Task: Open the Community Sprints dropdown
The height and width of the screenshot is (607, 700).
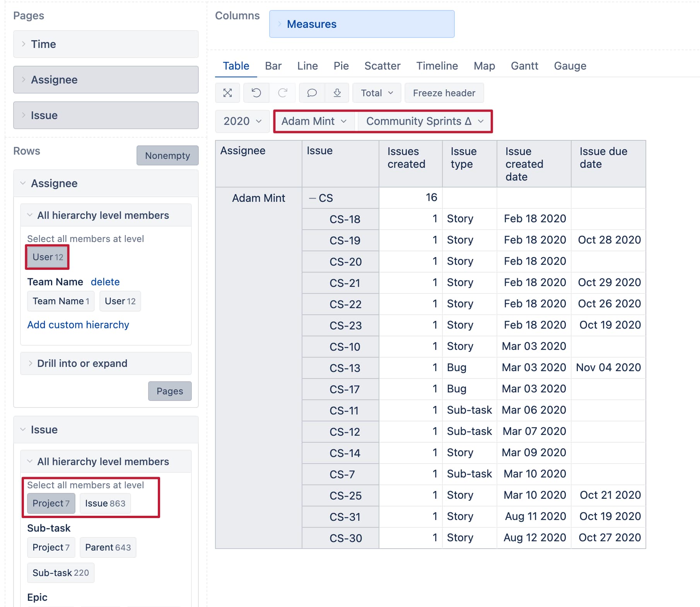Action: pyautogui.click(x=424, y=121)
